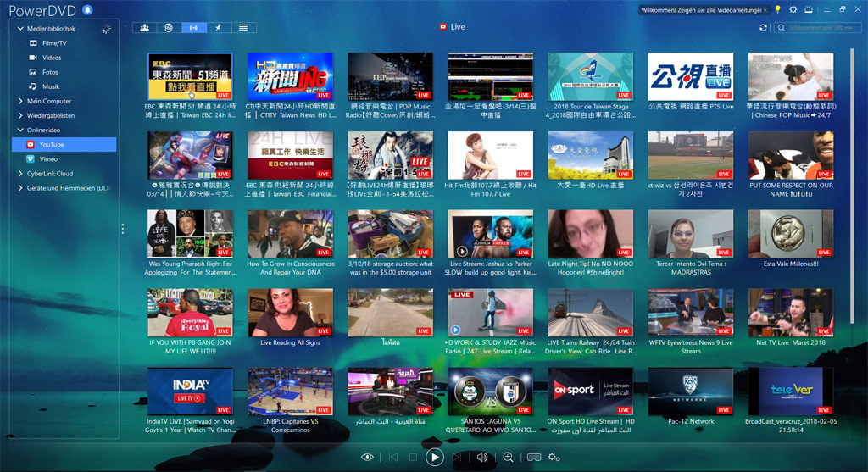Click the next track button
Screen dimensions: 868x472
pos(457,457)
